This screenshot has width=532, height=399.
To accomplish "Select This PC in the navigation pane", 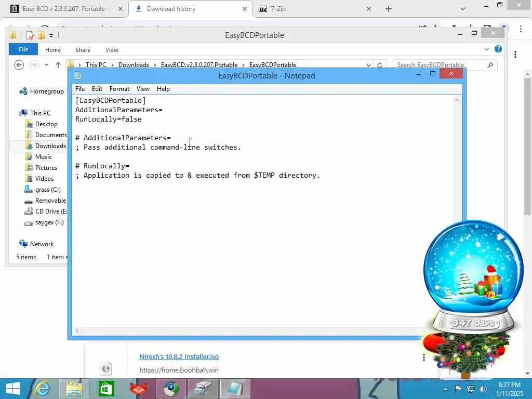I will point(40,113).
